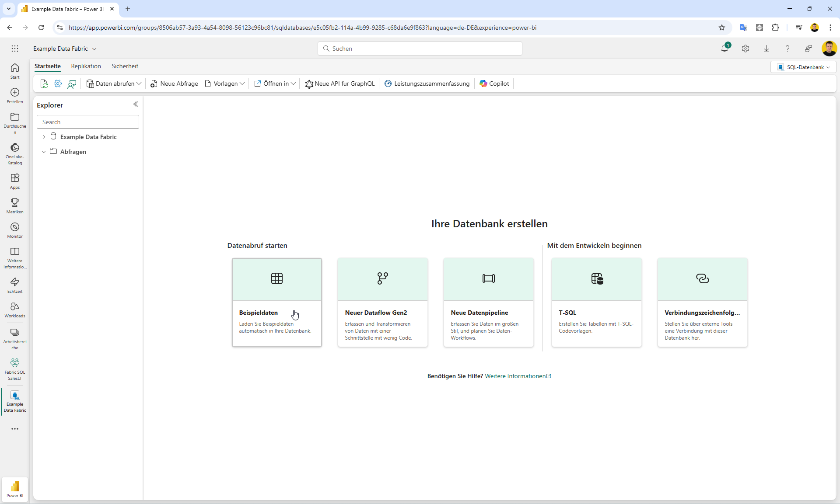Image resolution: width=840 pixels, height=504 pixels.
Task: Open Apps in the left sidebar
Action: coord(15,181)
